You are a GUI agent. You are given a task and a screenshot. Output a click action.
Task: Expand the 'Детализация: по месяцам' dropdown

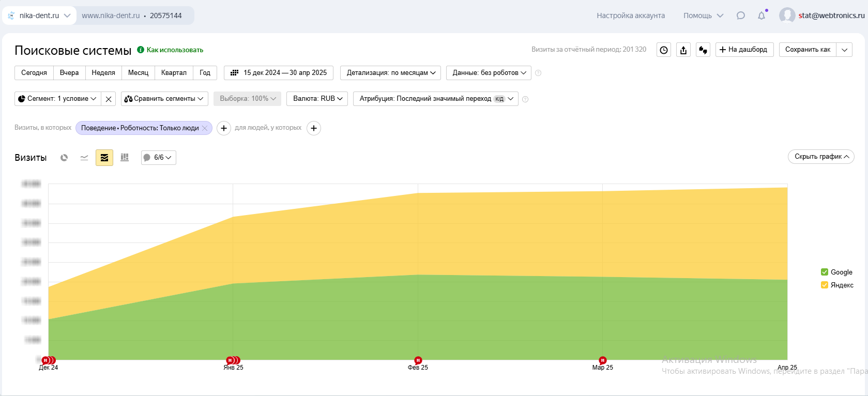click(390, 73)
